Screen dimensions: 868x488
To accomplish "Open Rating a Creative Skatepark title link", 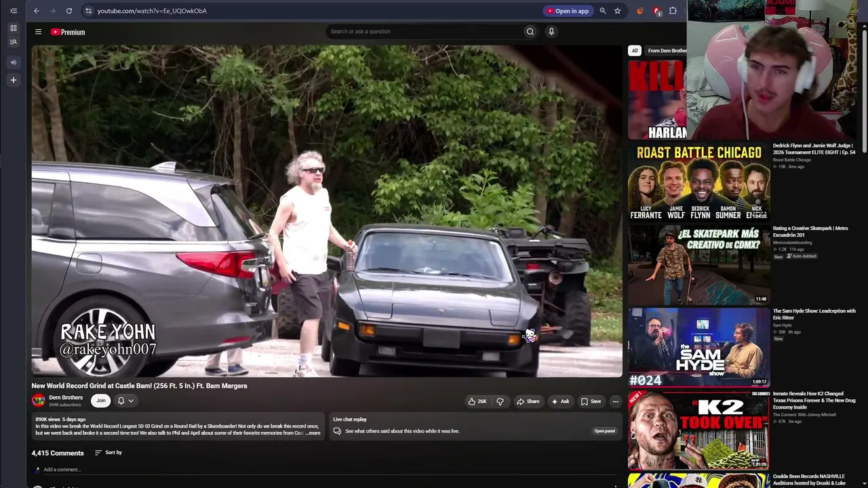I will coord(810,232).
